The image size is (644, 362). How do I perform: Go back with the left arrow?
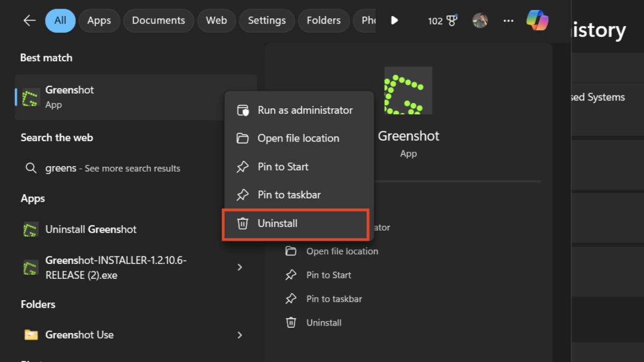pyautogui.click(x=29, y=20)
